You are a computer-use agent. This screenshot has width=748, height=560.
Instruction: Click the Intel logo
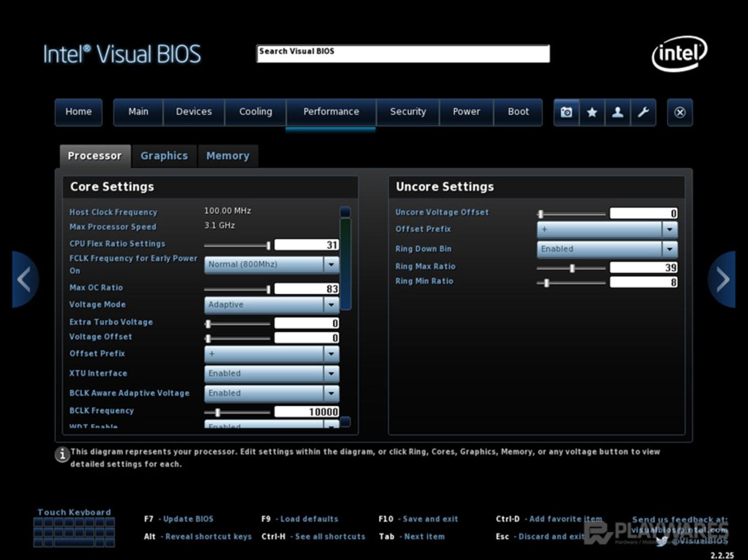point(680,53)
